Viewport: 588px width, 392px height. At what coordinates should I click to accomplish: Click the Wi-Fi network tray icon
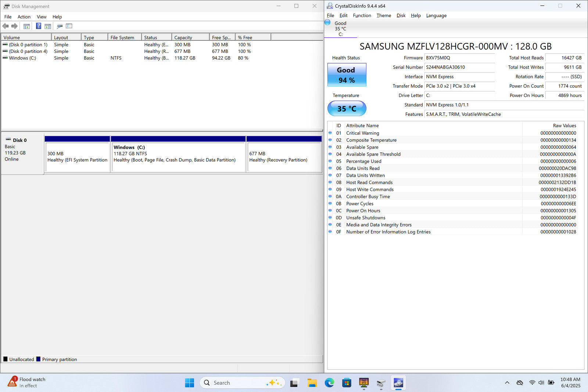pyautogui.click(x=532, y=383)
